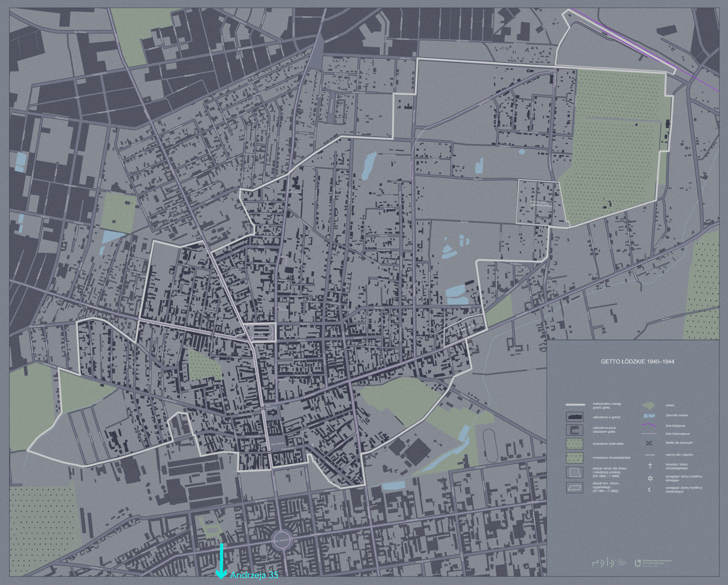Click the Polish children's camp area legend box
Image resolution: width=728 pixels, height=585 pixels.
(574, 472)
